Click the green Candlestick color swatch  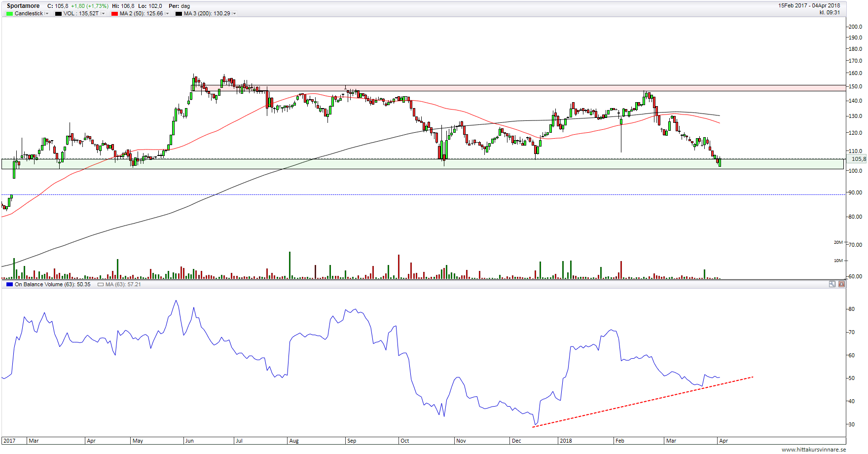9,14
